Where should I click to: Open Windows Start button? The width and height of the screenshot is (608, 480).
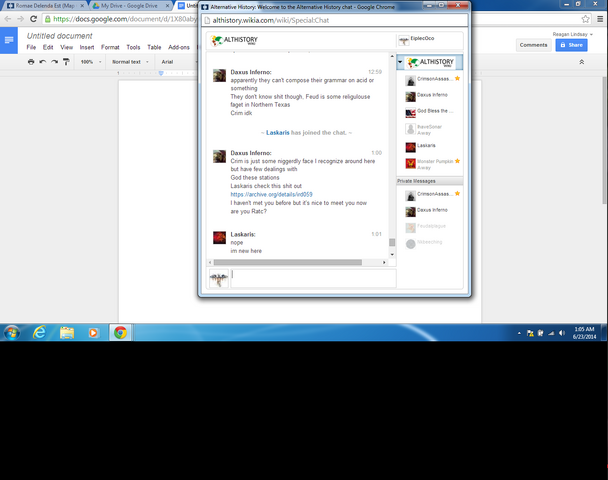pyautogui.click(x=12, y=333)
